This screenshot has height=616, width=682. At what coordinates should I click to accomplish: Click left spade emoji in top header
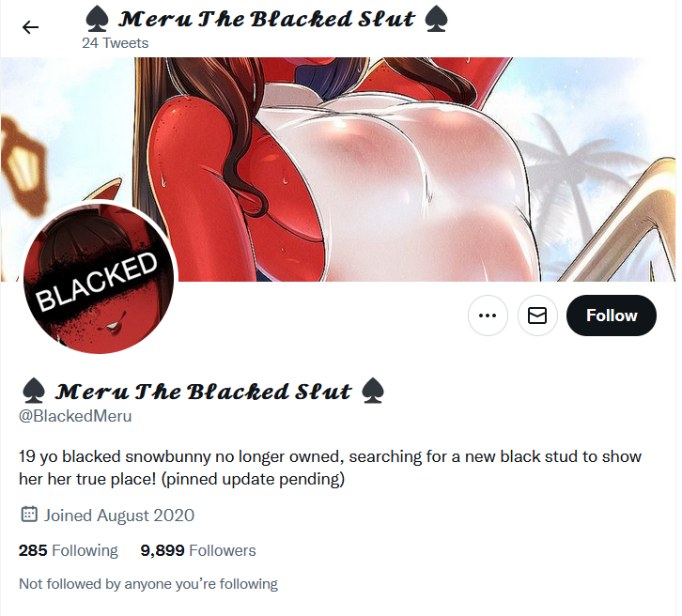[97, 20]
